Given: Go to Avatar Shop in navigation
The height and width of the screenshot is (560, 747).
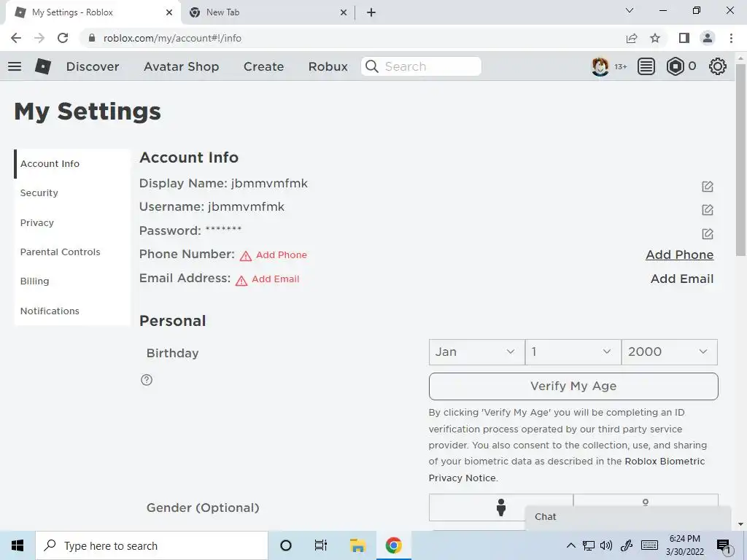Looking at the screenshot, I should tap(181, 66).
